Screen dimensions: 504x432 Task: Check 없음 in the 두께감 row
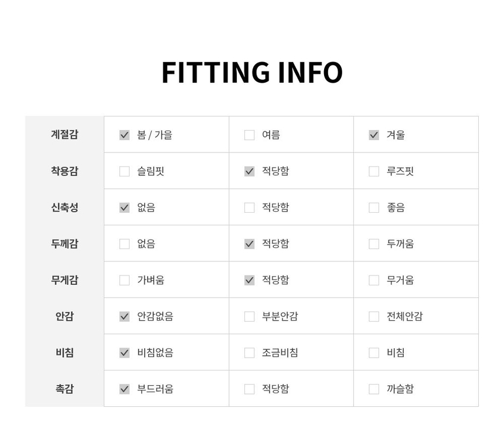coord(124,244)
